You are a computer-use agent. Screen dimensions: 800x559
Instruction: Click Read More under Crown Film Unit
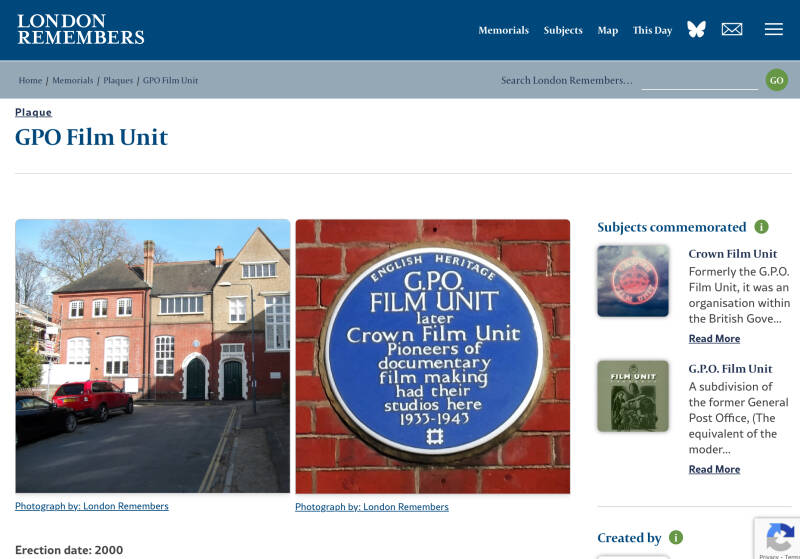coord(714,339)
